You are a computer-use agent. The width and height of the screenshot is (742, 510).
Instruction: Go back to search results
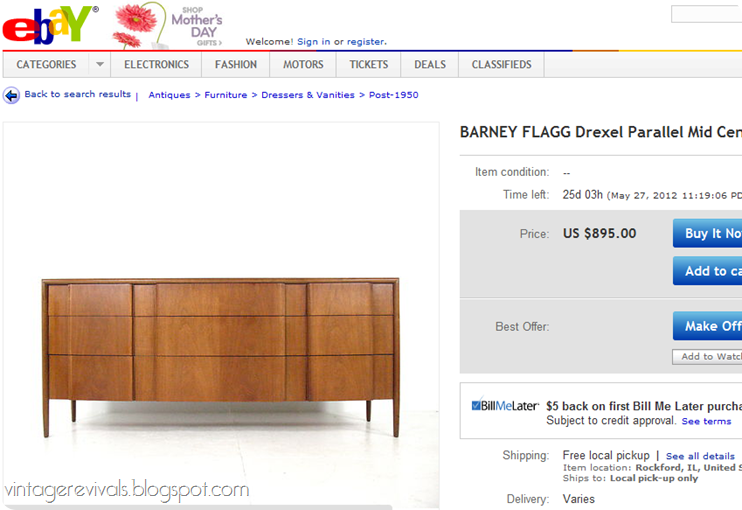point(78,94)
